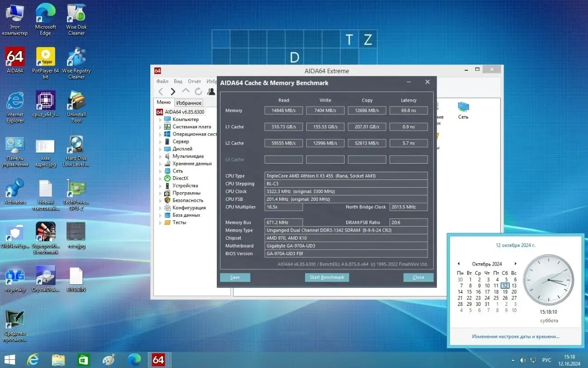Select the DirectX section in the sidebar

(x=180, y=178)
